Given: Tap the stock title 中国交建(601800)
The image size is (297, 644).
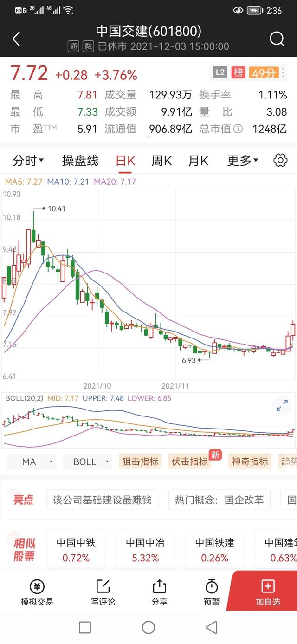Looking at the screenshot, I should click(148, 31).
